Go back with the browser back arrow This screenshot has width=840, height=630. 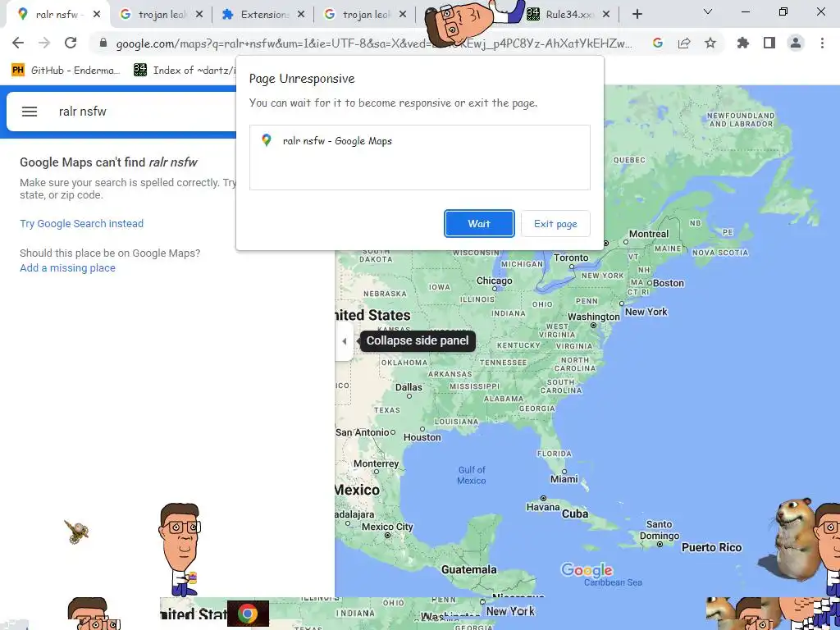(18, 43)
